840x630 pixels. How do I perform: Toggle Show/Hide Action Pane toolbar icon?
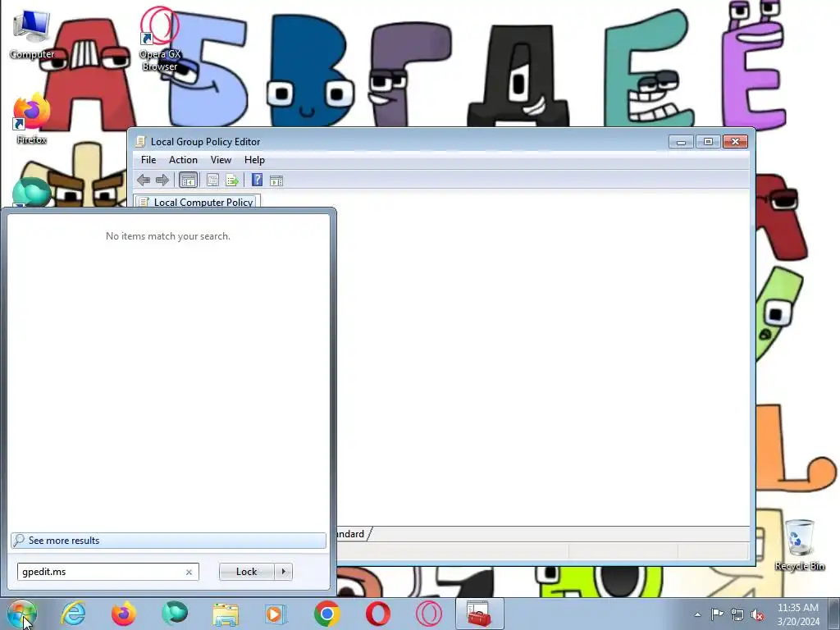276,180
